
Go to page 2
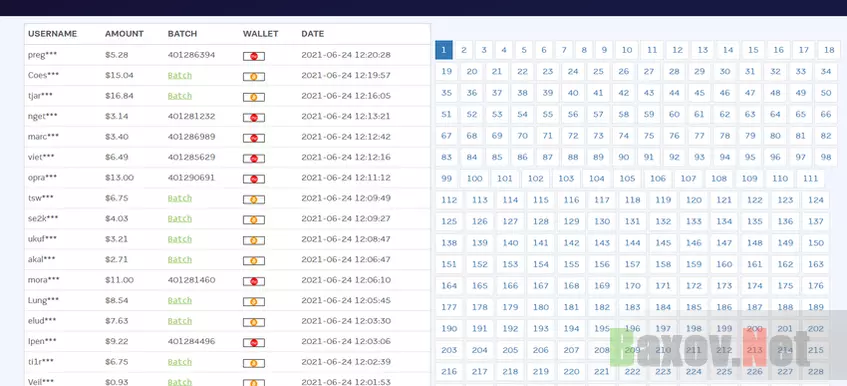tap(464, 50)
